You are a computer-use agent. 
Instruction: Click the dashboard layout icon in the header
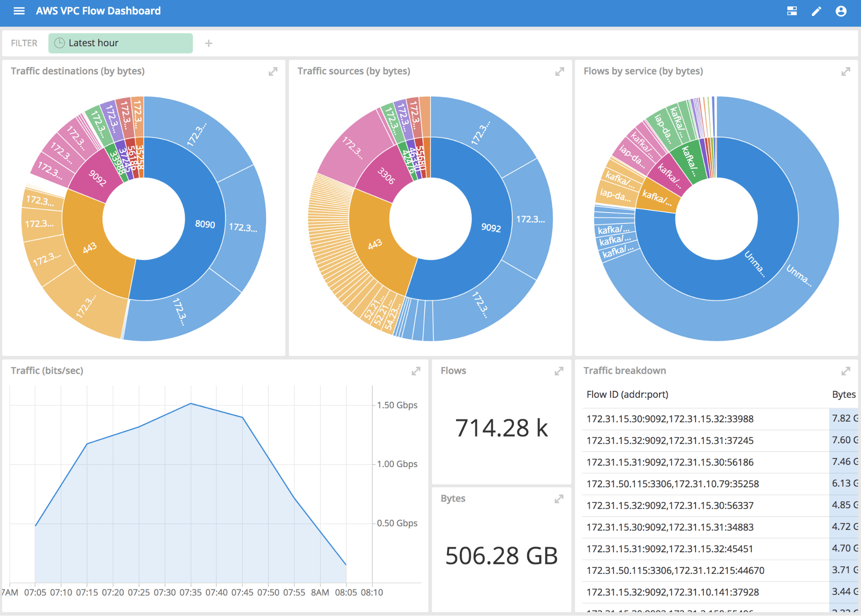(x=792, y=11)
